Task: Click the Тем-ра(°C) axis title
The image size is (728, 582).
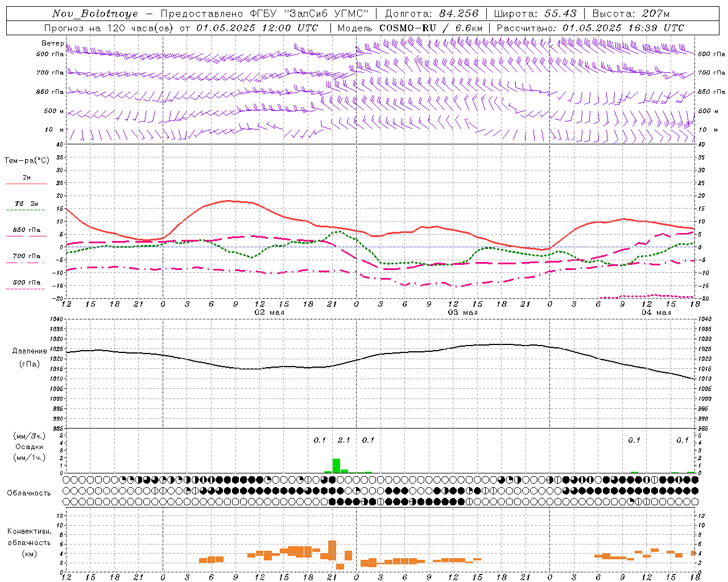Action: pyautogui.click(x=27, y=161)
